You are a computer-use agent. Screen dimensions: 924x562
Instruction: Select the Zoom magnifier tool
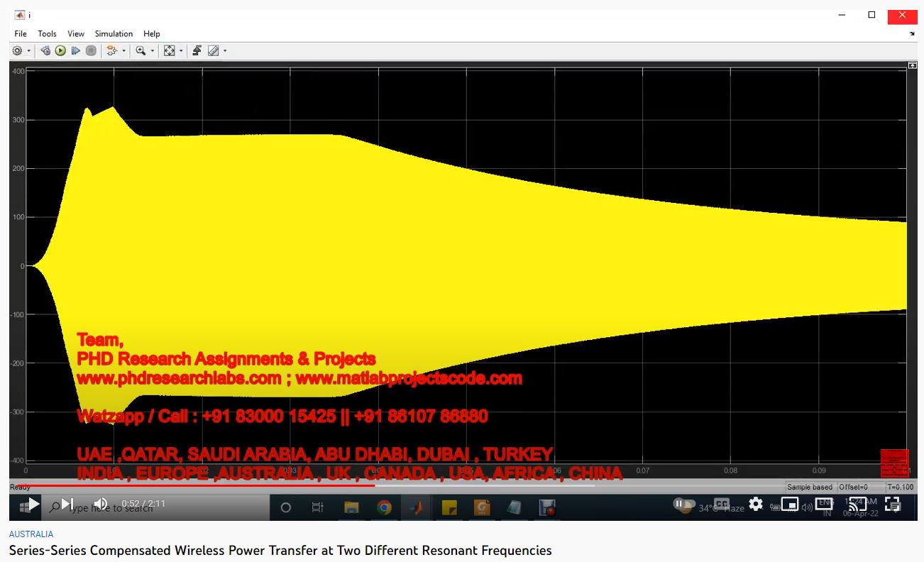(x=141, y=51)
